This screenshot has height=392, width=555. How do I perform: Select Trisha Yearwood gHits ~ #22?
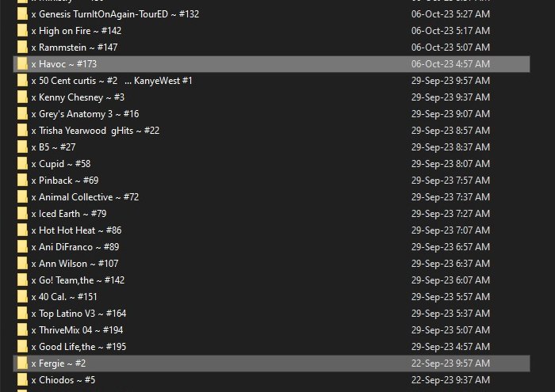[95, 131]
